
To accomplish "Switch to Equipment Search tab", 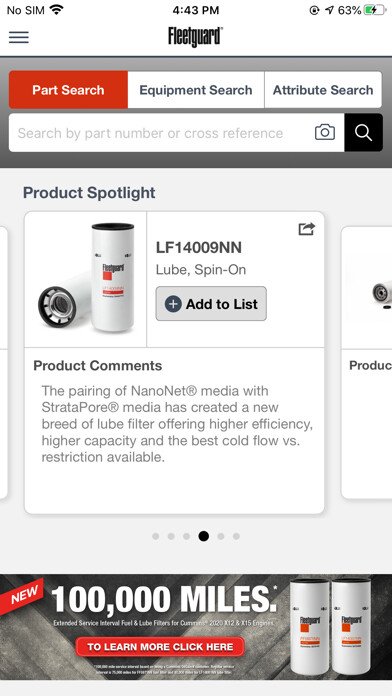I will 196,90.
